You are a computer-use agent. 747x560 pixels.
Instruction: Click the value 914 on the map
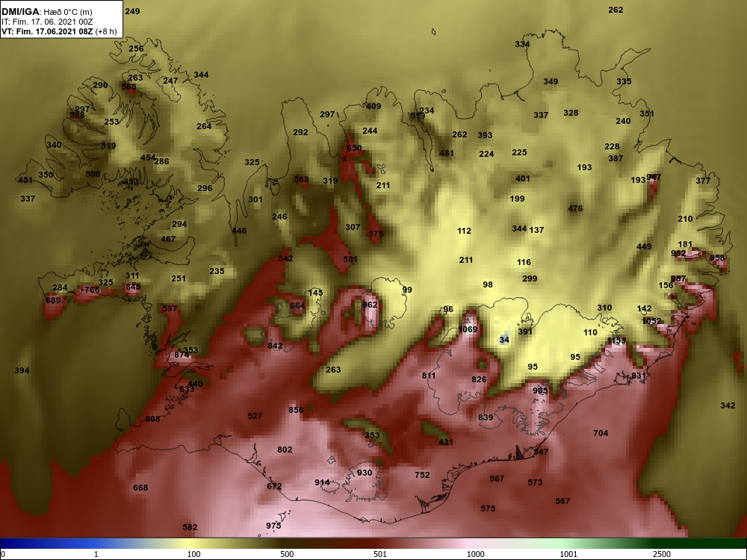pyautogui.click(x=322, y=482)
